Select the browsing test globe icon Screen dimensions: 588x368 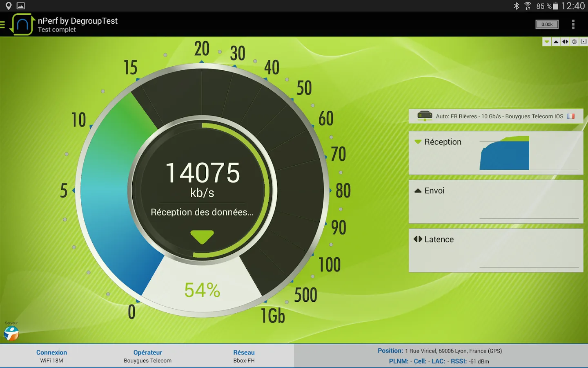click(574, 42)
